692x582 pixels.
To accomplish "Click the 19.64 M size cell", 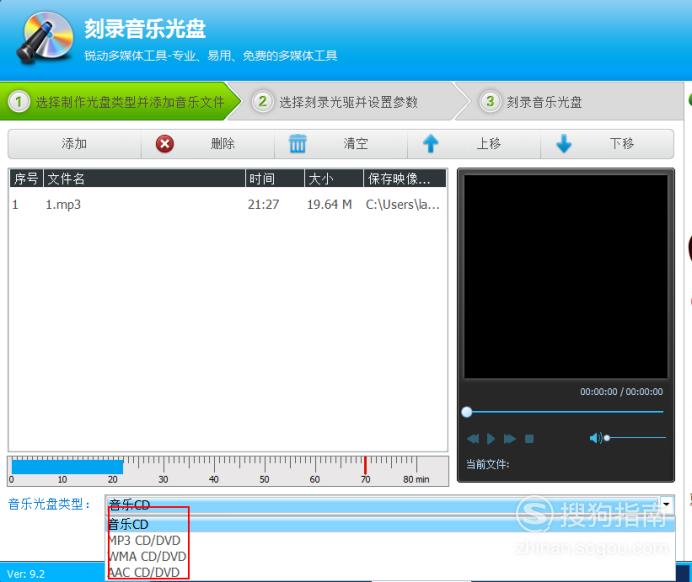I will tap(329, 205).
